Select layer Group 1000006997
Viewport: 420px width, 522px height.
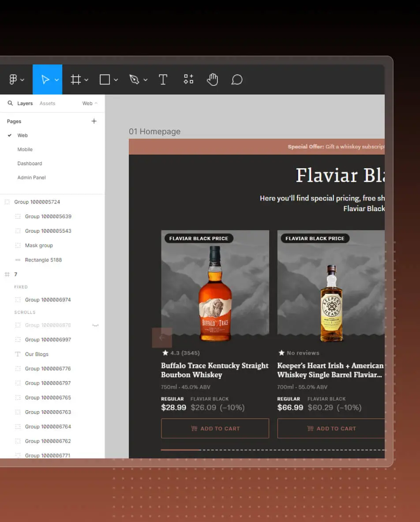click(x=48, y=340)
